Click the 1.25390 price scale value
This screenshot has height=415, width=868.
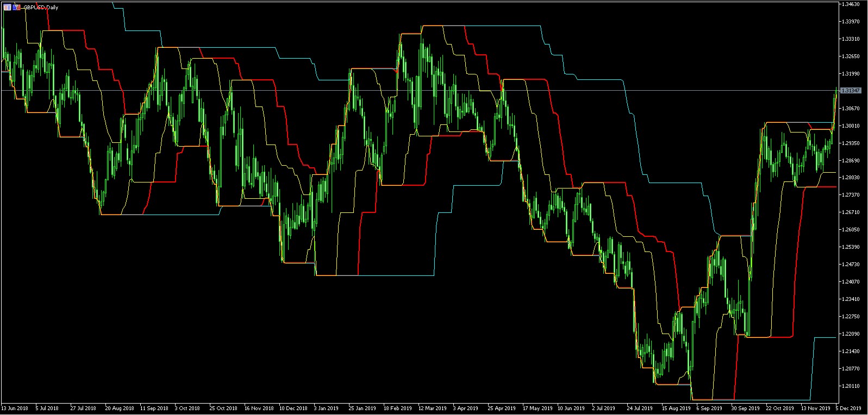coord(851,247)
